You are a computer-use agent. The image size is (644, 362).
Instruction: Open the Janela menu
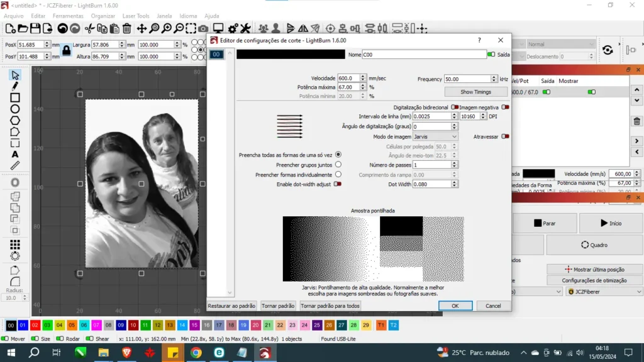point(164,16)
